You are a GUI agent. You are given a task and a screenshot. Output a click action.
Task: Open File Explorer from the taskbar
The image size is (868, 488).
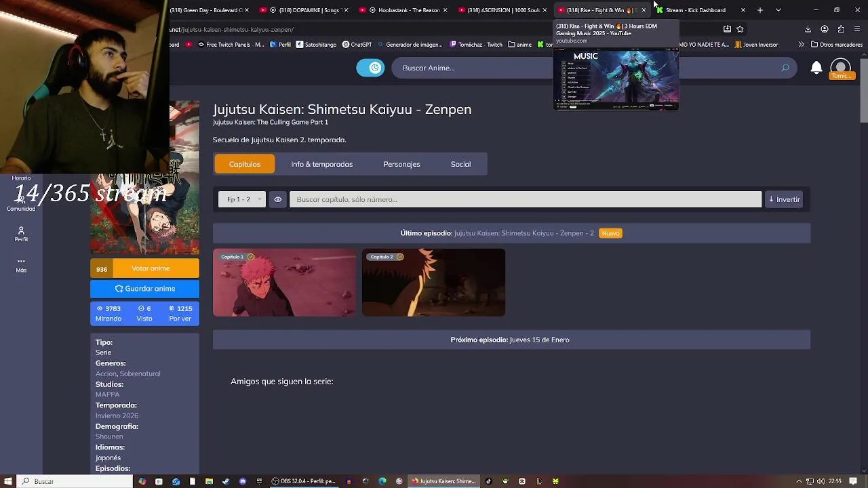point(209,481)
